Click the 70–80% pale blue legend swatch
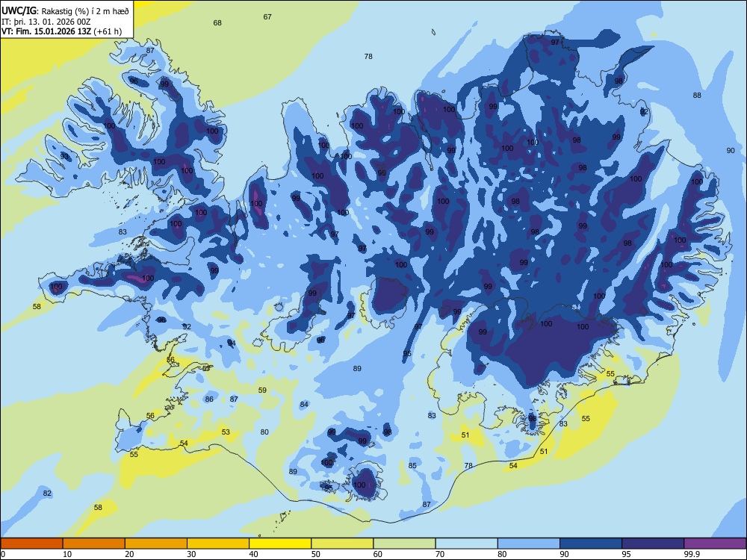The width and height of the screenshot is (747, 560). (466, 544)
